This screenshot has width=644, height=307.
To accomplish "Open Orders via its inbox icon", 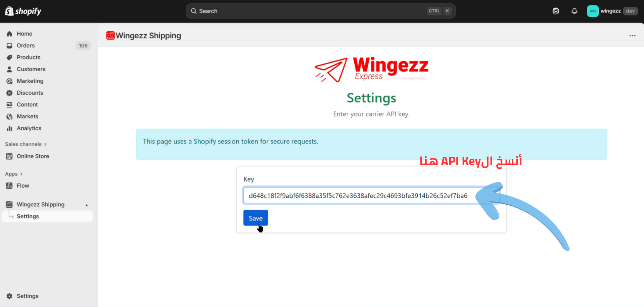I will click(x=9, y=46).
